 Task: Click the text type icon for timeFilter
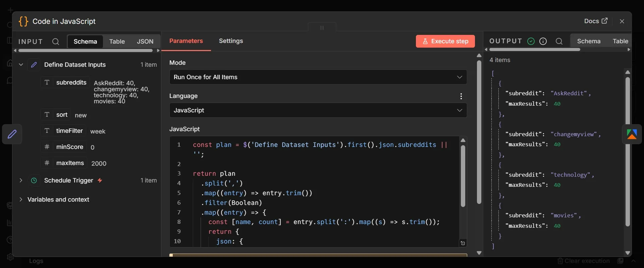47,131
